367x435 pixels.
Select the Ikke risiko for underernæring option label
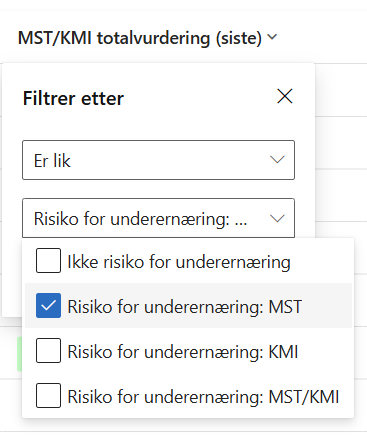click(179, 262)
